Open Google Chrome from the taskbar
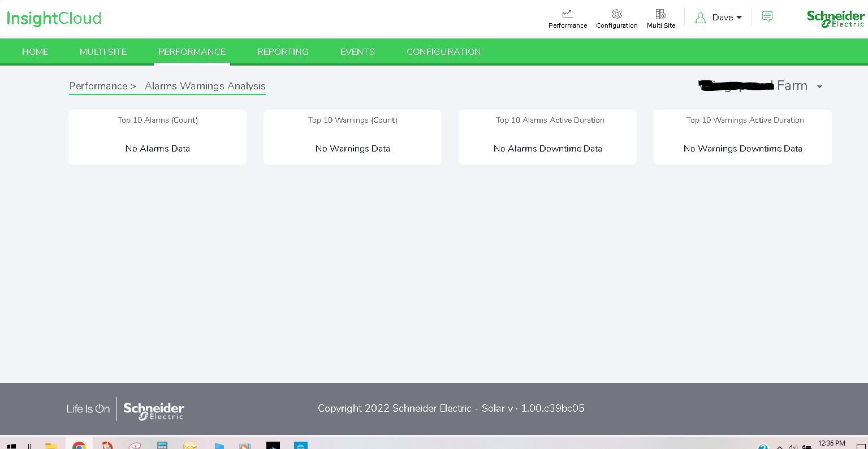Screen dimensions: 868x449 coord(79,446)
